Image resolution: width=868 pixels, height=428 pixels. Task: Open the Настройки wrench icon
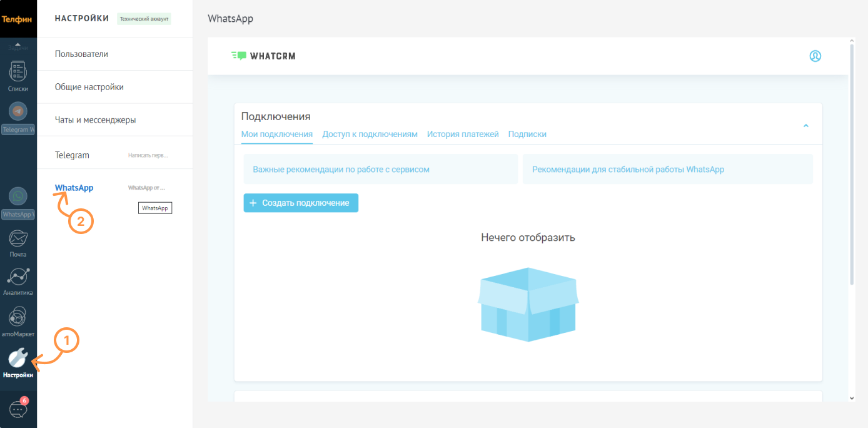pyautogui.click(x=18, y=358)
